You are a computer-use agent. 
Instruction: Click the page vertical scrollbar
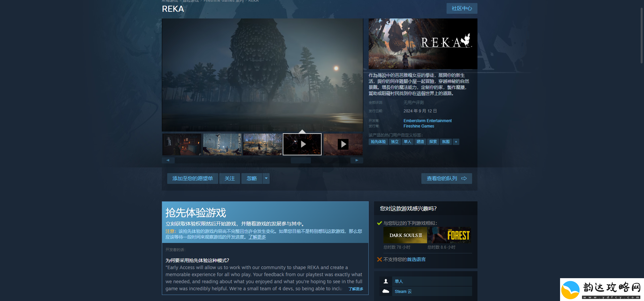coord(642,35)
